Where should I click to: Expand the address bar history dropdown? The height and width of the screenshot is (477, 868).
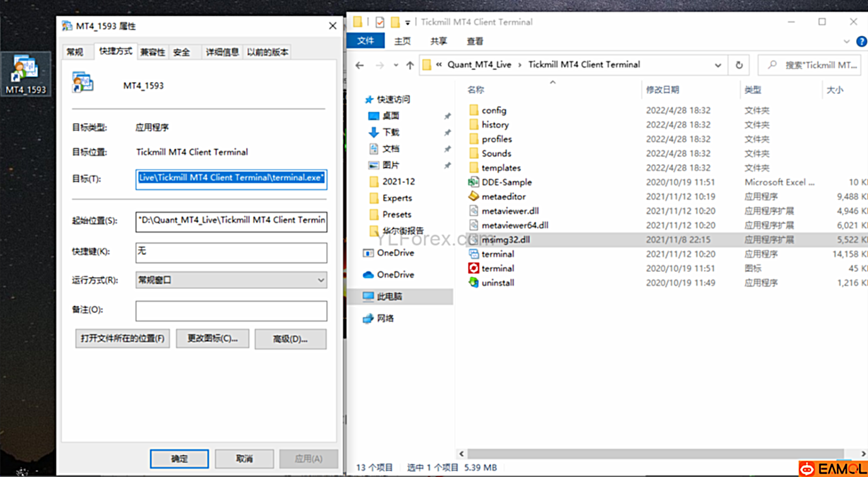pos(718,65)
